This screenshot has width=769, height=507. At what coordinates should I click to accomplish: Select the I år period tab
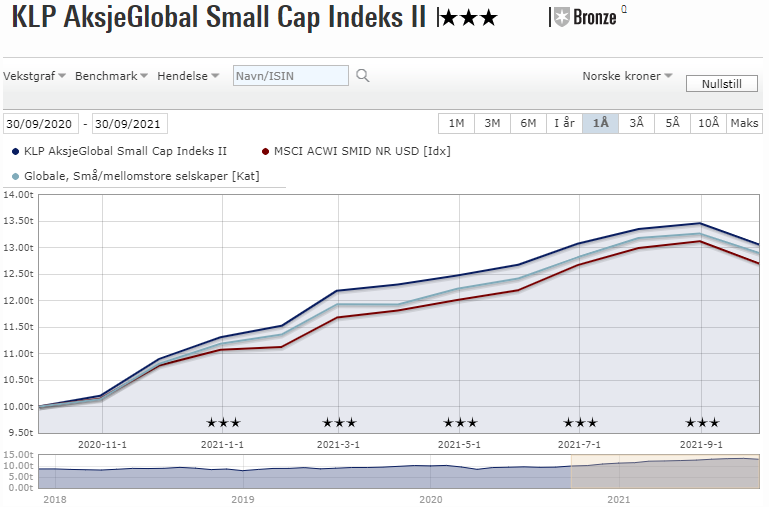click(564, 123)
